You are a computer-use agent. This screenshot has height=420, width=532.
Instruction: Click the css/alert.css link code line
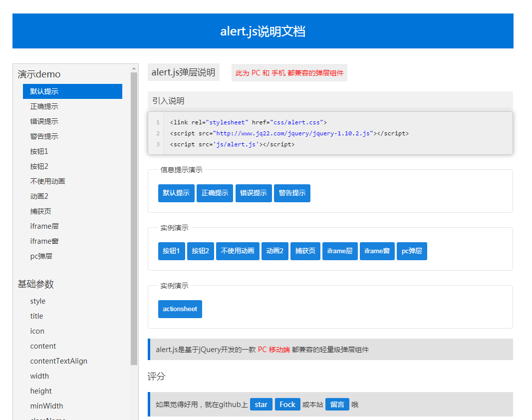click(x=249, y=122)
